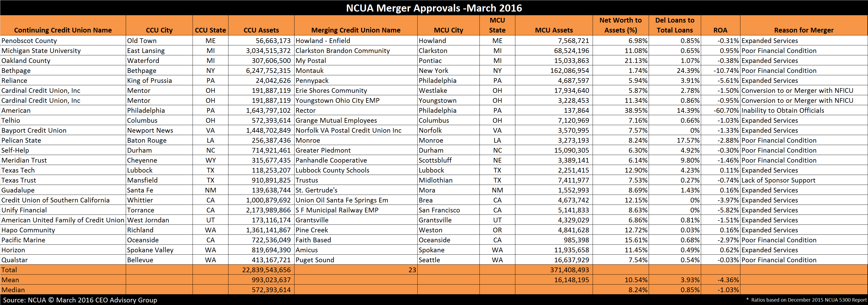Screen dimensions: 868x305
Task: Click the Michigan State University cell
Action: pyautogui.click(x=63, y=51)
